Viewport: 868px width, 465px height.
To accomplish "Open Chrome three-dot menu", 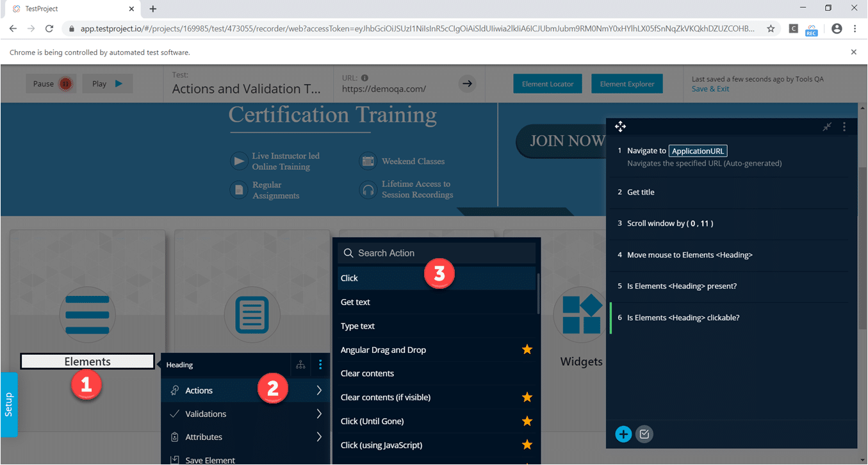I will (x=855, y=29).
